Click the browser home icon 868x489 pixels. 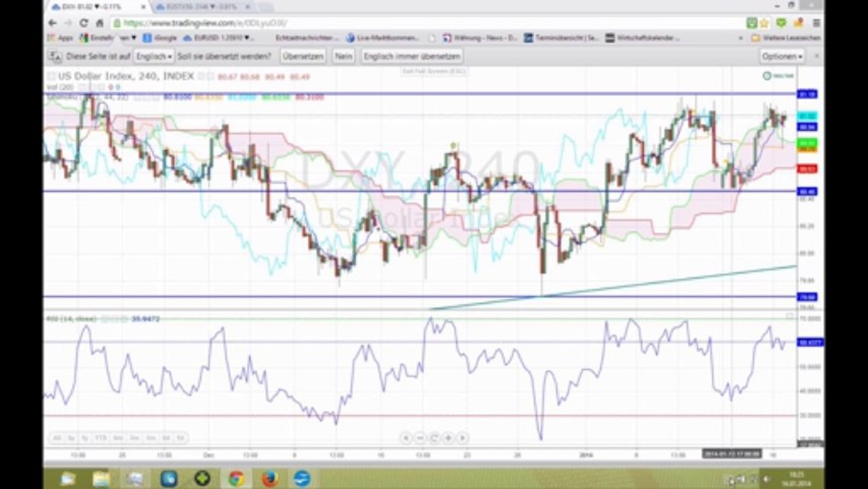tap(99, 22)
